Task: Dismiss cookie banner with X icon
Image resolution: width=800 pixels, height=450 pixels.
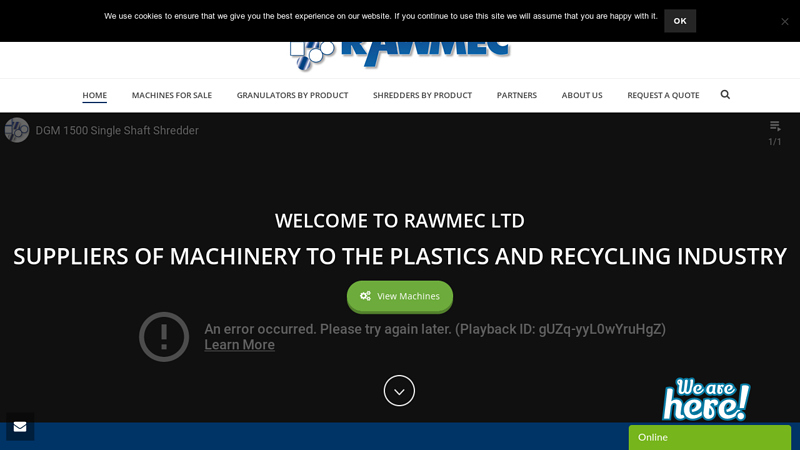Action: tap(785, 21)
